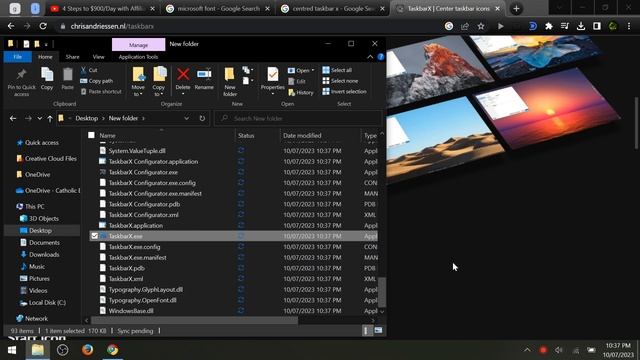Click Paste shortcut in the ribbon
This screenshot has width=640, height=360.
[x=101, y=91]
